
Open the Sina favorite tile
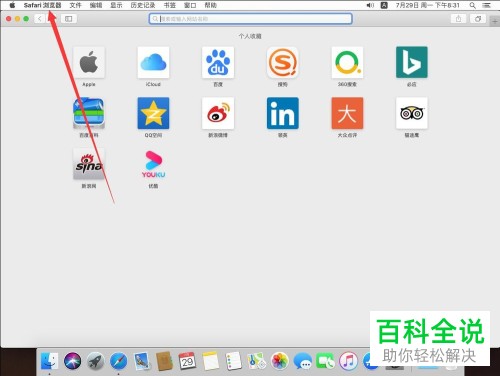pos(89,164)
